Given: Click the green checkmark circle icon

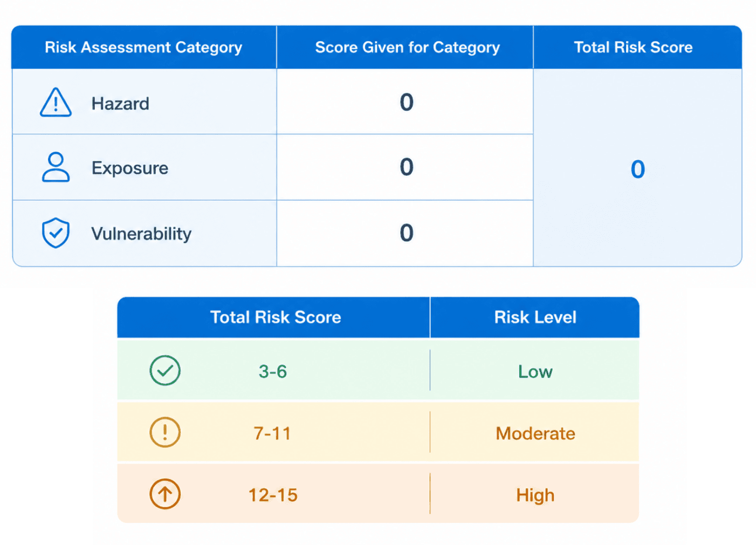Looking at the screenshot, I should tap(165, 371).
